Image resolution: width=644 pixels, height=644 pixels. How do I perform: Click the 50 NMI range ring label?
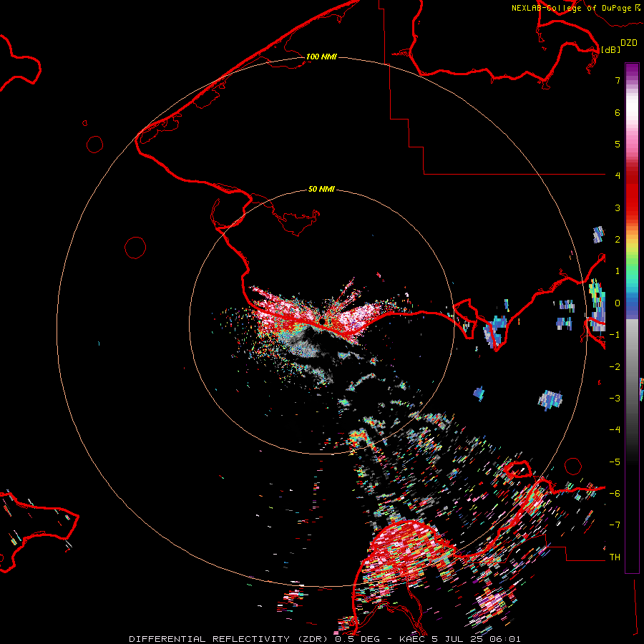[321, 189]
